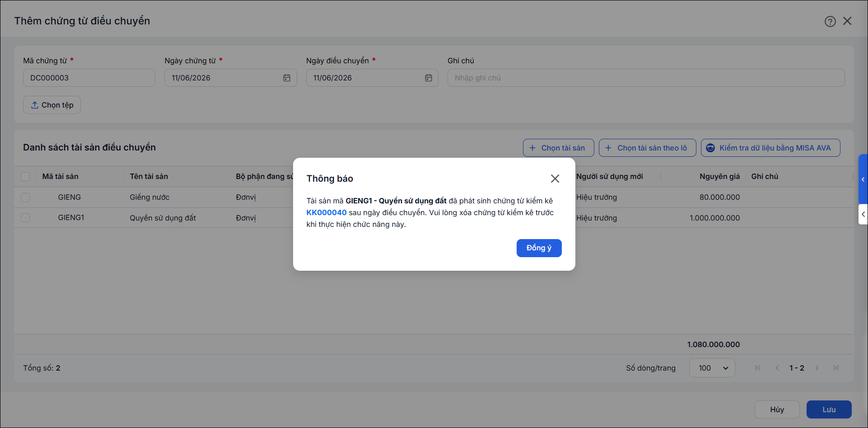This screenshot has height=428, width=868.
Task: Click the GIENG1 asset code cell
Action: coord(71,217)
